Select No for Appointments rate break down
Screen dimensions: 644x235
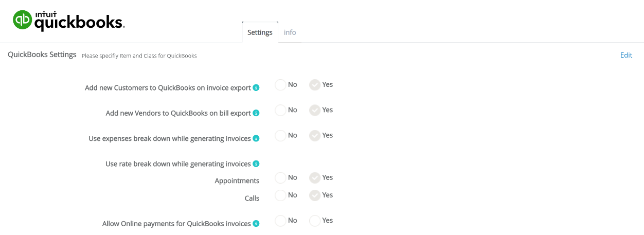[280, 178]
